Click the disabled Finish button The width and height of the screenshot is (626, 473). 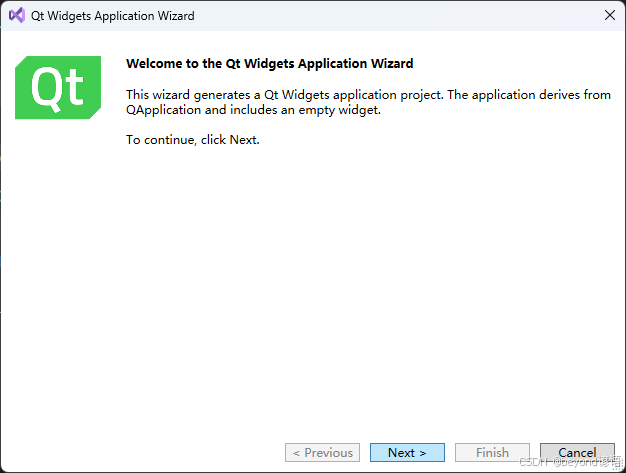[492, 452]
